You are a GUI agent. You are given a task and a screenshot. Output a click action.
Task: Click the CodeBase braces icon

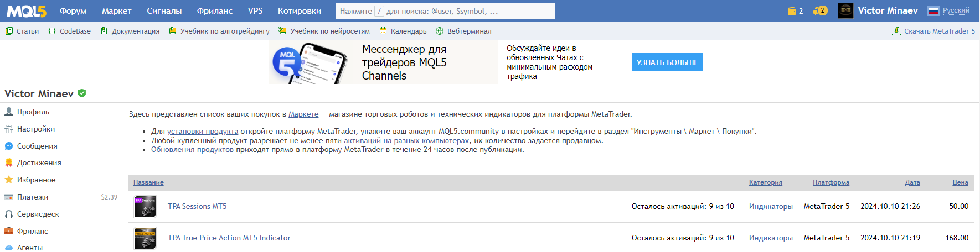(x=52, y=31)
